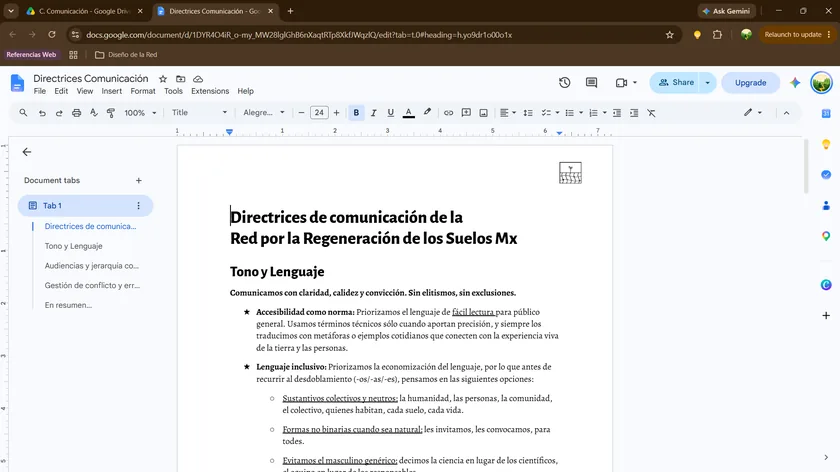Open the Google Tasks side panel
The height and width of the screenshot is (472, 840).
tap(826, 175)
